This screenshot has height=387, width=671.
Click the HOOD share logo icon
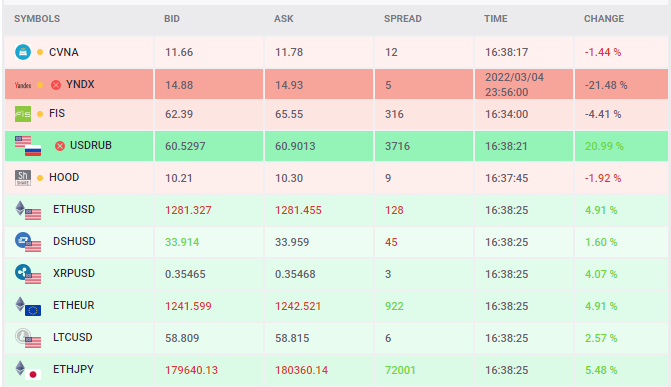coord(23,178)
